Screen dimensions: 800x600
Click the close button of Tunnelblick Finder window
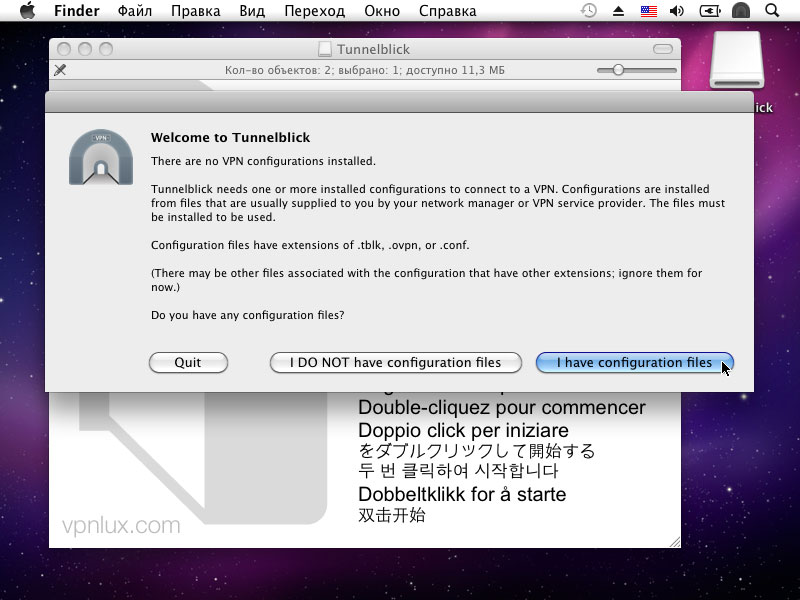pos(64,49)
